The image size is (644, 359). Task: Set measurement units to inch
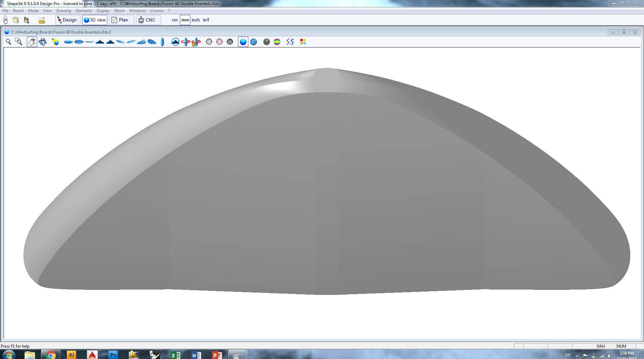[x=196, y=20]
